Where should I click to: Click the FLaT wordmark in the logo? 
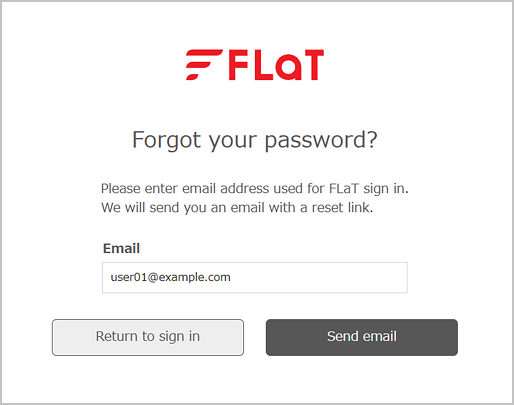coord(276,65)
